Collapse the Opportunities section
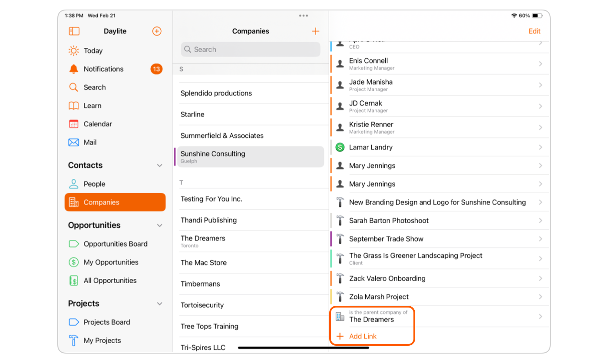The height and width of the screenshot is (364, 608). 159,225
